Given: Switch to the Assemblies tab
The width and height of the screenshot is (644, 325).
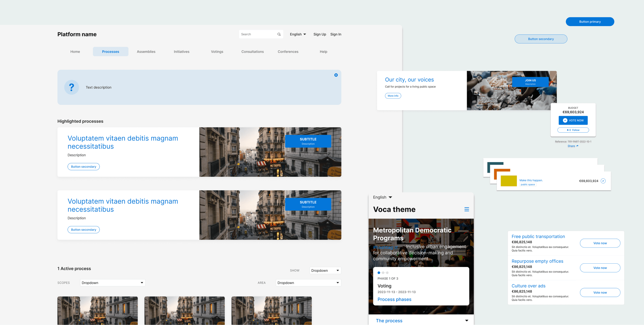Looking at the screenshot, I should [146, 52].
